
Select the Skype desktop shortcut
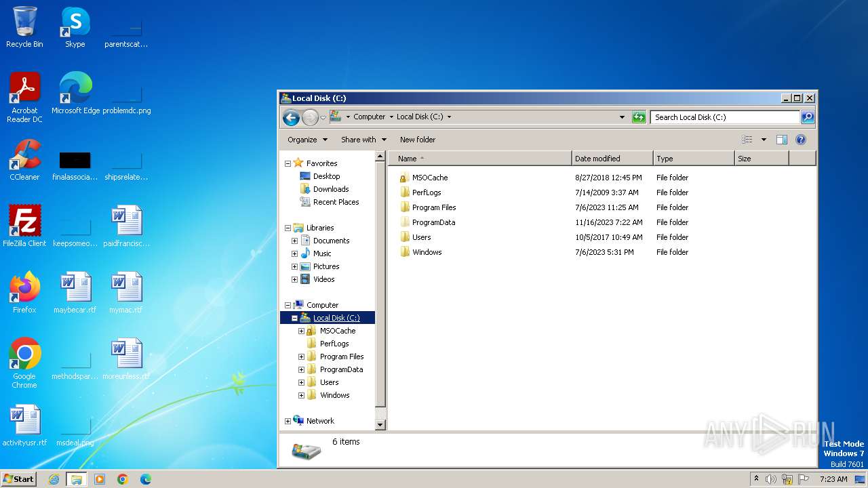[75, 27]
